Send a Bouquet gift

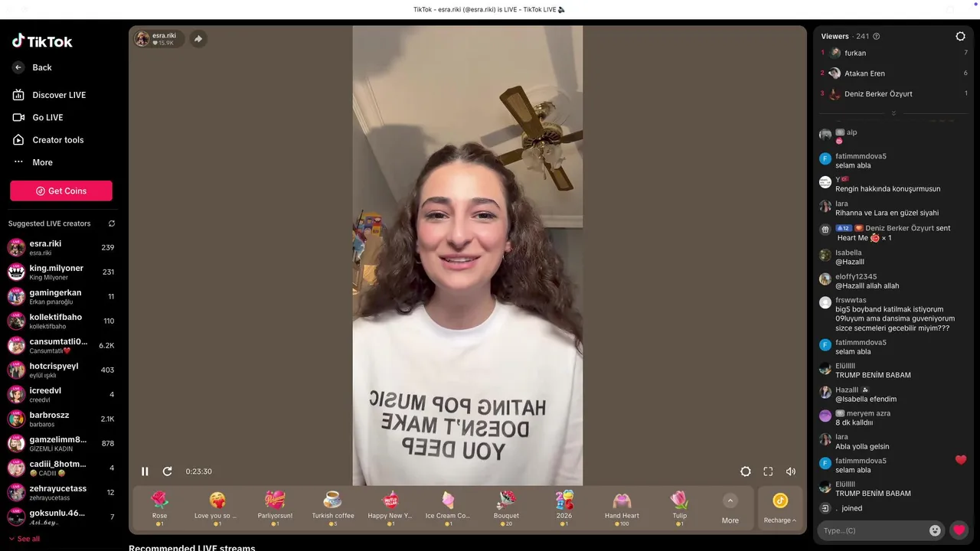tap(506, 508)
